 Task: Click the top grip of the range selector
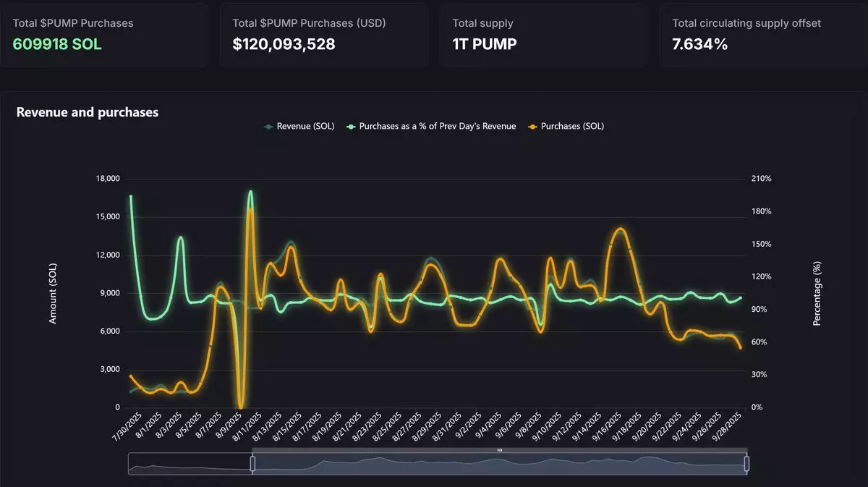click(x=500, y=450)
